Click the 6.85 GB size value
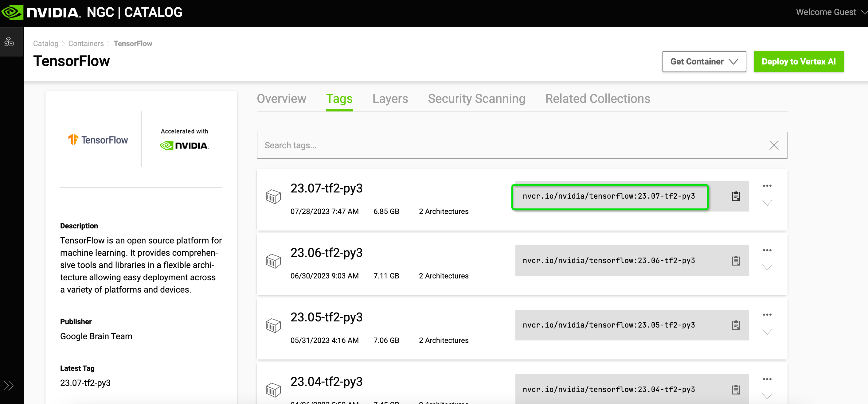The image size is (868, 404). [x=386, y=212]
